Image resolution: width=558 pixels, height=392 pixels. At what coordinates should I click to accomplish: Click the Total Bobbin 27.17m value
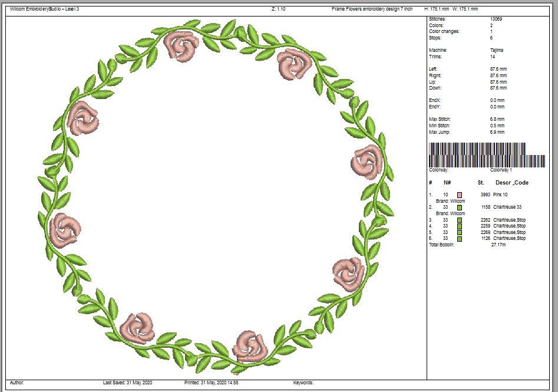(x=498, y=244)
